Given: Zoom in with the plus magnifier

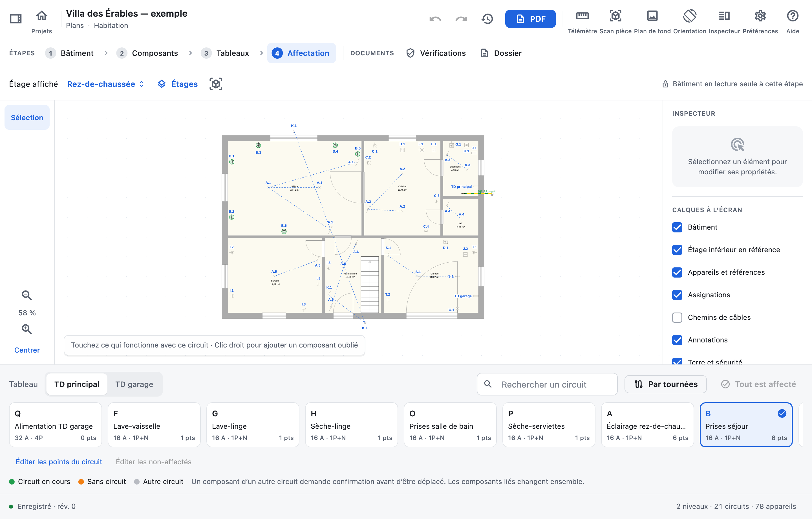Looking at the screenshot, I should click(27, 329).
